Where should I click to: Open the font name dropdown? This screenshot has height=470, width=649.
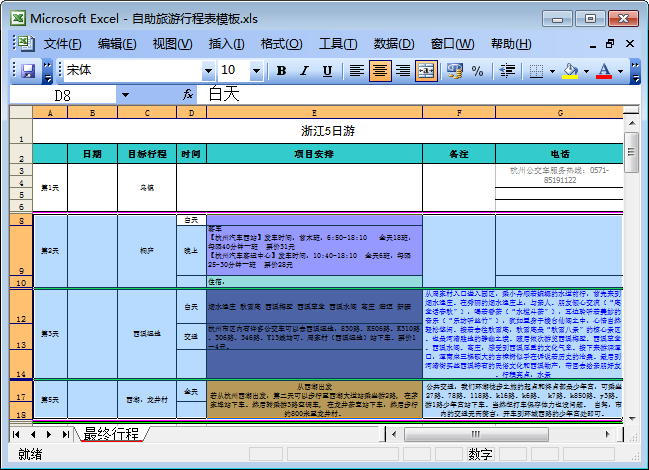coord(208,71)
